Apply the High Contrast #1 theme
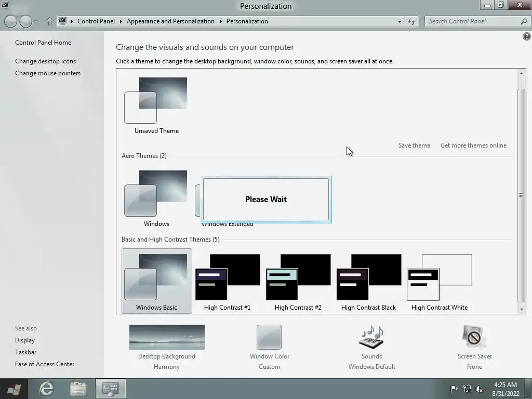 [x=228, y=282]
